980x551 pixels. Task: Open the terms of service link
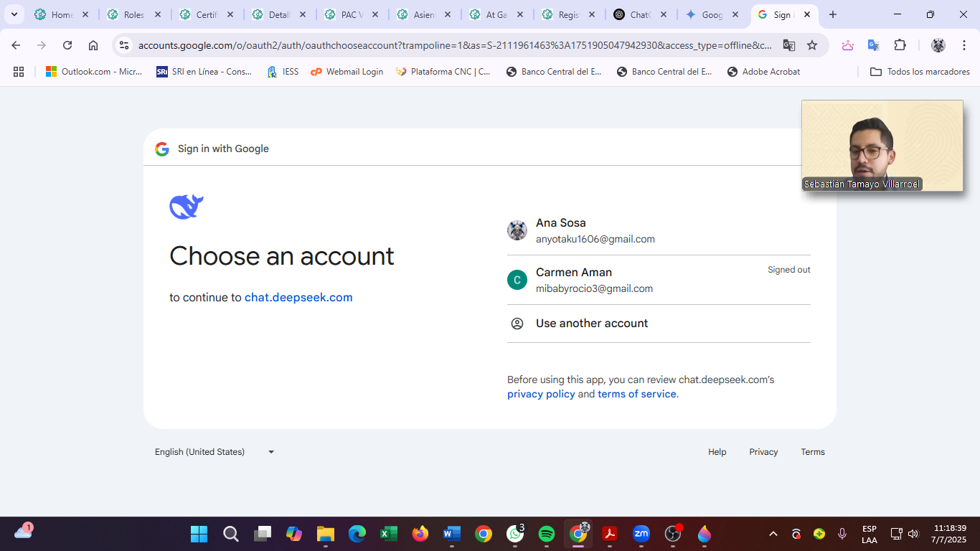636,394
